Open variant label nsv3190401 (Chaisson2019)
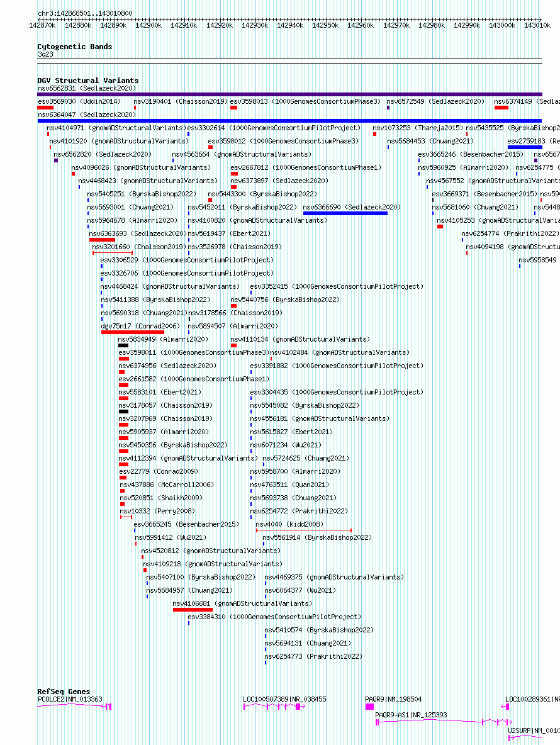The width and height of the screenshot is (560, 745). coord(181,101)
